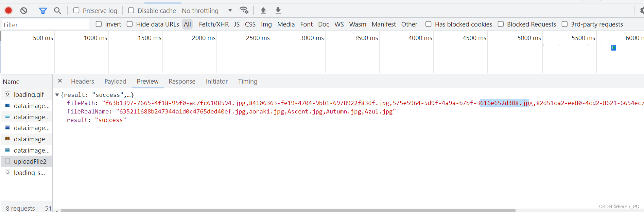Image resolution: width=644 pixels, height=212 pixels.
Task: Switch to the Response tab
Action: click(x=182, y=81)
